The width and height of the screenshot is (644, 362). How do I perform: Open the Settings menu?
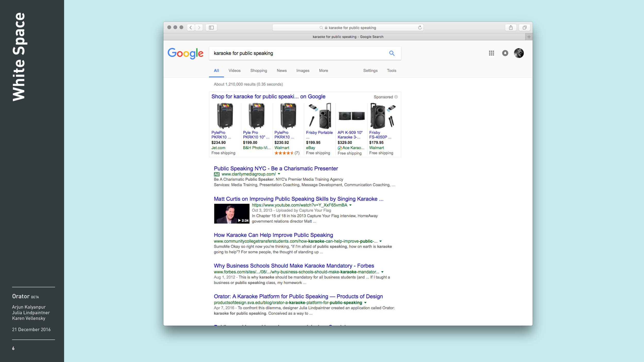370,71
